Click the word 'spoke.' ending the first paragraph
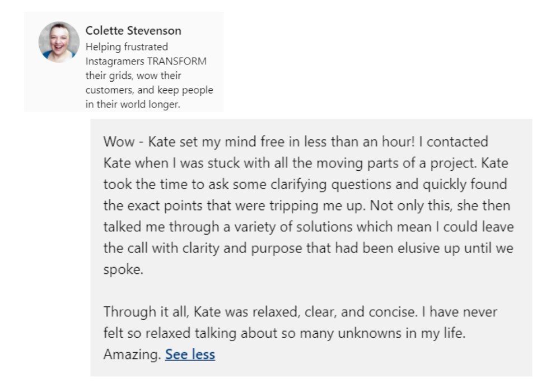 click(120, 269)
